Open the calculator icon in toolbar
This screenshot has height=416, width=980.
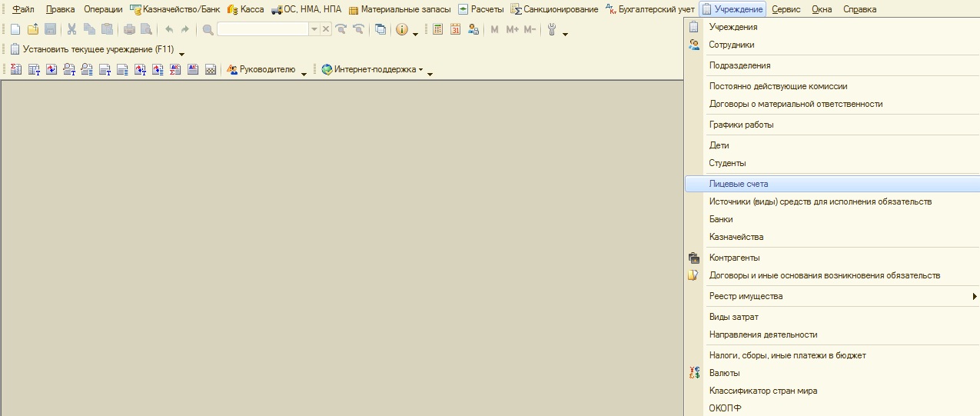437,29
